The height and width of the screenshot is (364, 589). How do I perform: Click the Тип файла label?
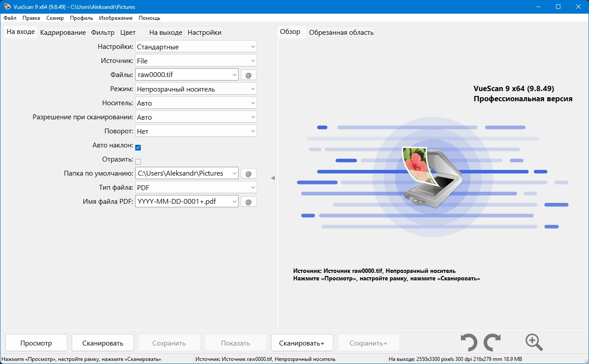116,188
